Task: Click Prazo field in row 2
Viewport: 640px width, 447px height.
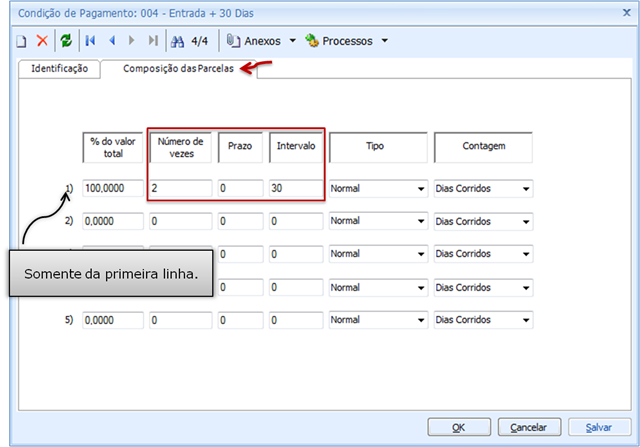Action: point(240,221)
